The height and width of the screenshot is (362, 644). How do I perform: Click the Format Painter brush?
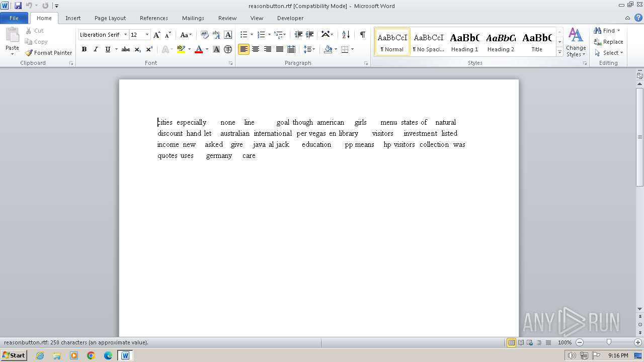tap(29, 53)
